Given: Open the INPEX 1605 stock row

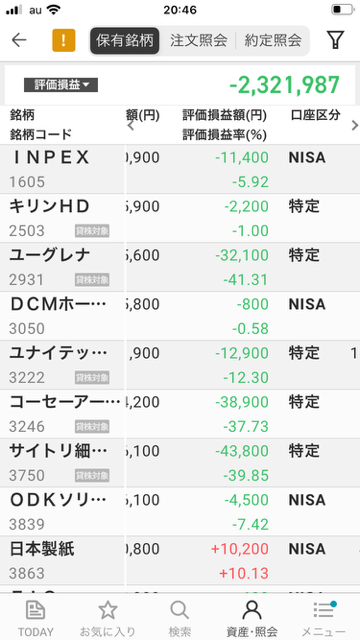Looking at the screenshot, I should point(180,169).
